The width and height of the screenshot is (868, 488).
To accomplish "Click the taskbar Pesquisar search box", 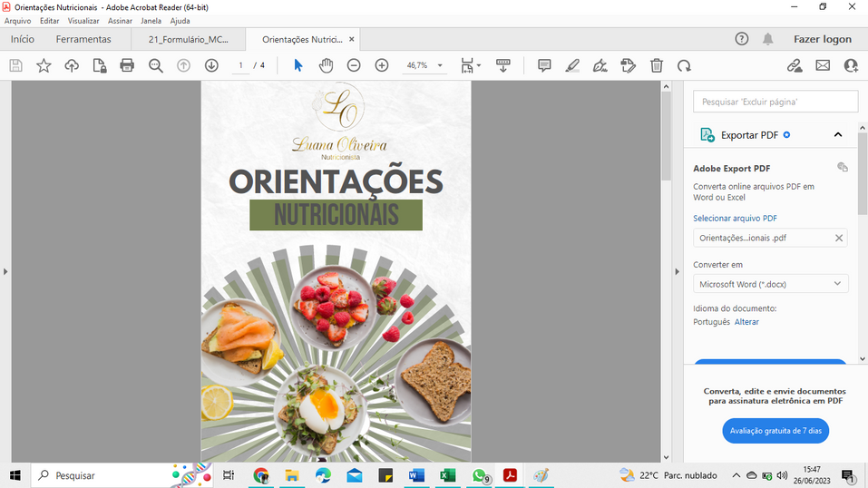I will [122, 475].
